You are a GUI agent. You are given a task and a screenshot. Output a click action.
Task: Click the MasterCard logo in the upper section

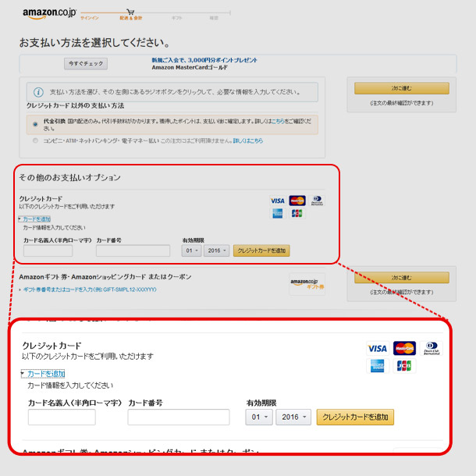(x=297, y=201)
